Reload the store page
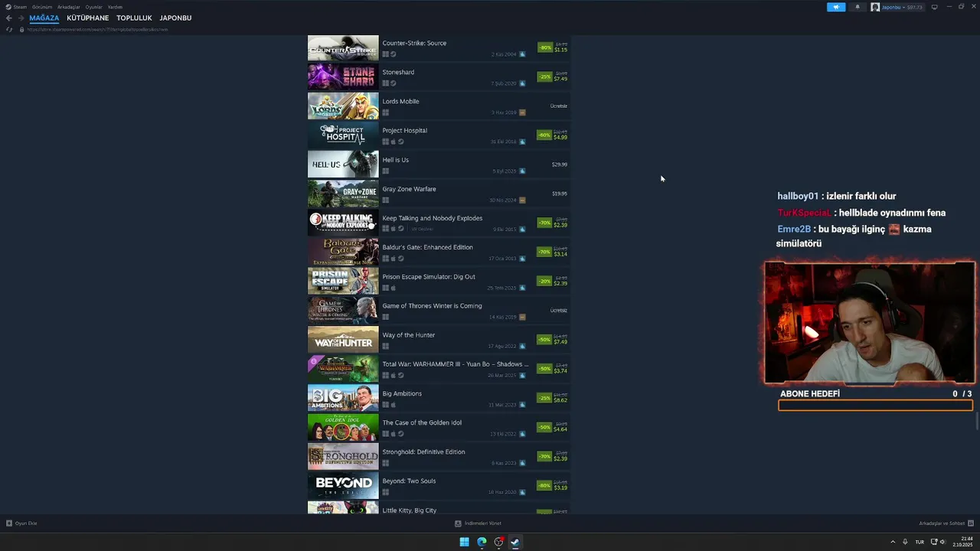Viewport: 980px width, 551px height. click(9, 29)
